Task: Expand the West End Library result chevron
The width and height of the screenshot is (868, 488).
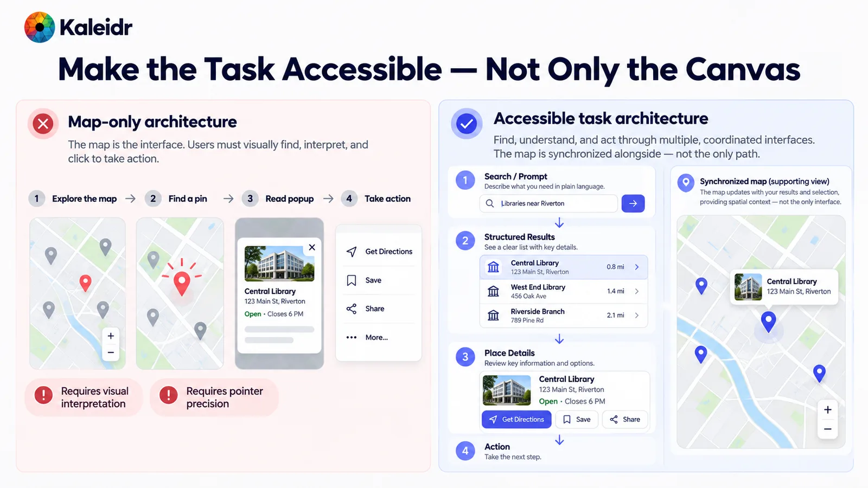Action: coord(637,291)
